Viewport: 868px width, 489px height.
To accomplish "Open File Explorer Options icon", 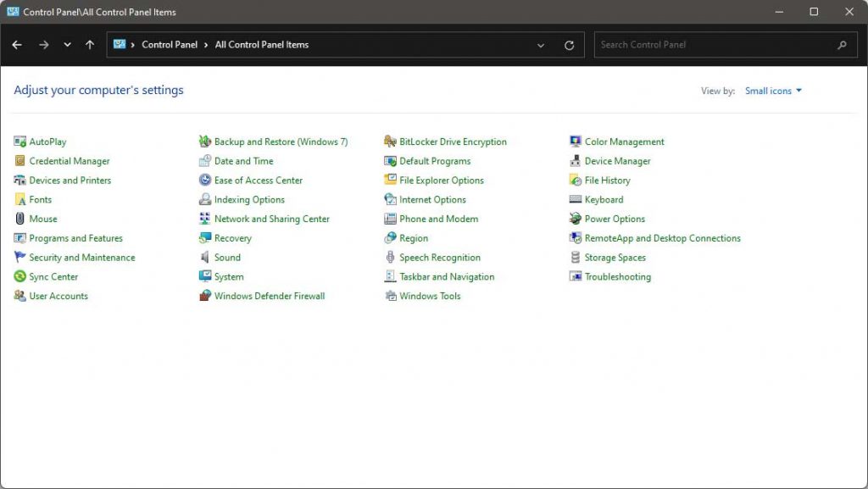I will pos(390,181).
